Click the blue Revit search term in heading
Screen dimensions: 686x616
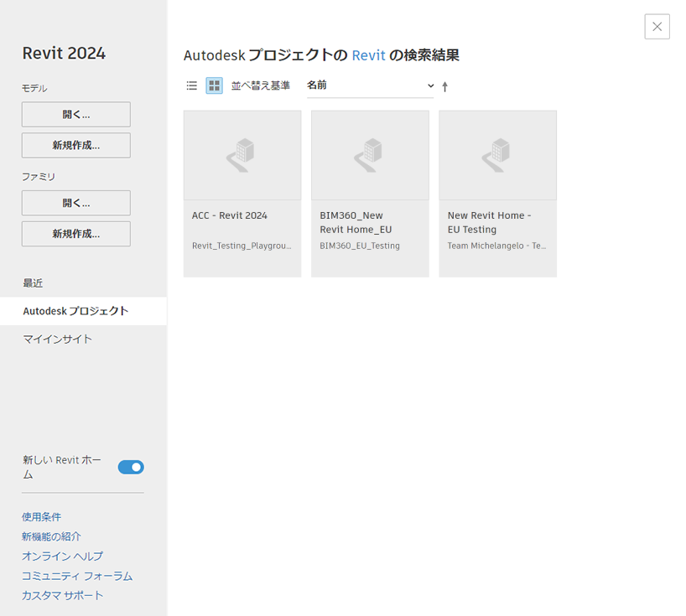tap(368, 55)
